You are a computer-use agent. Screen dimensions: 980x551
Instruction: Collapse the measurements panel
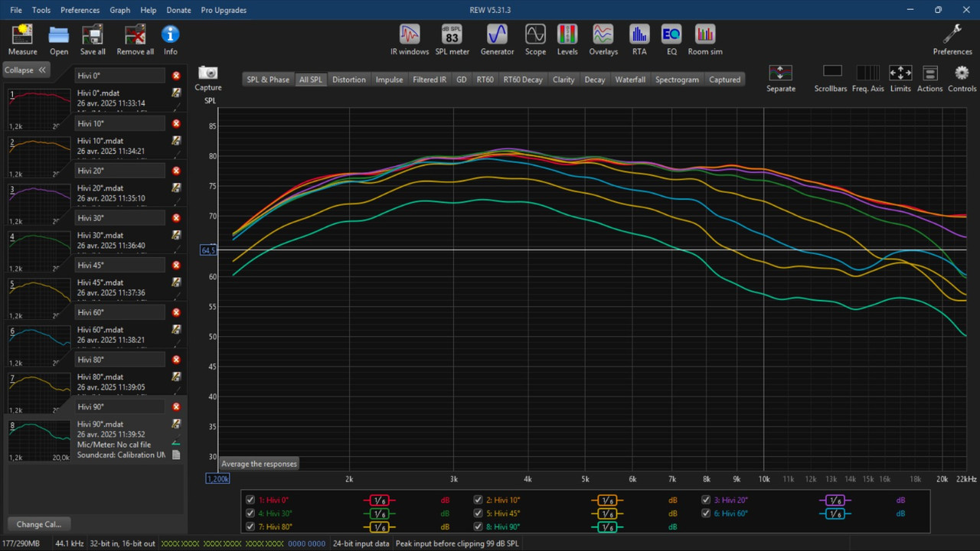26,70
